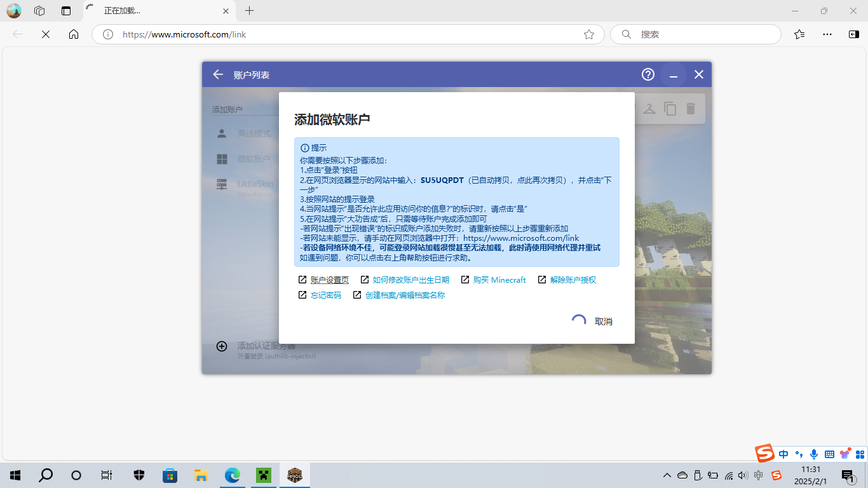
Task: Click the copy icon in account card
Action: click(x=670, y=109)
